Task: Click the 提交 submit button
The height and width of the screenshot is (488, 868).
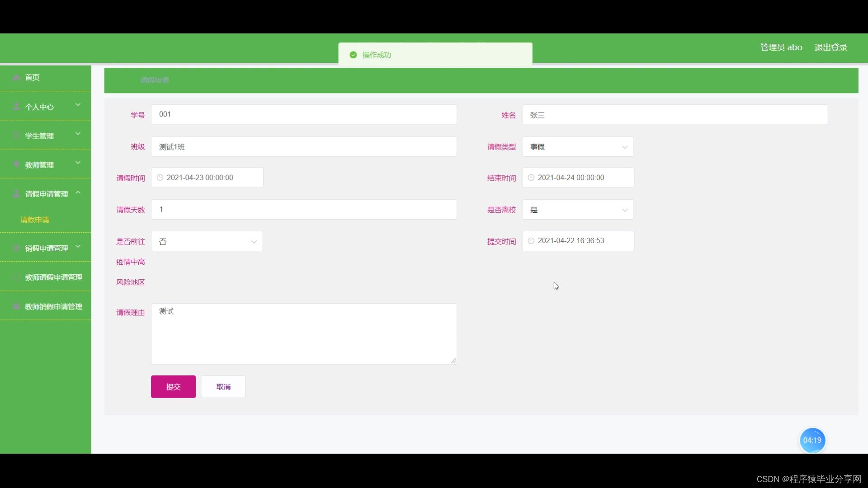Action: [173, 387]
